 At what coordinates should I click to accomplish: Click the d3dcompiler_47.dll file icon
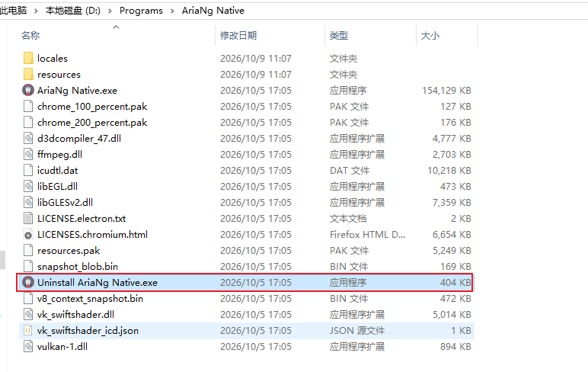pyautogui.click(x=28, y=139)
